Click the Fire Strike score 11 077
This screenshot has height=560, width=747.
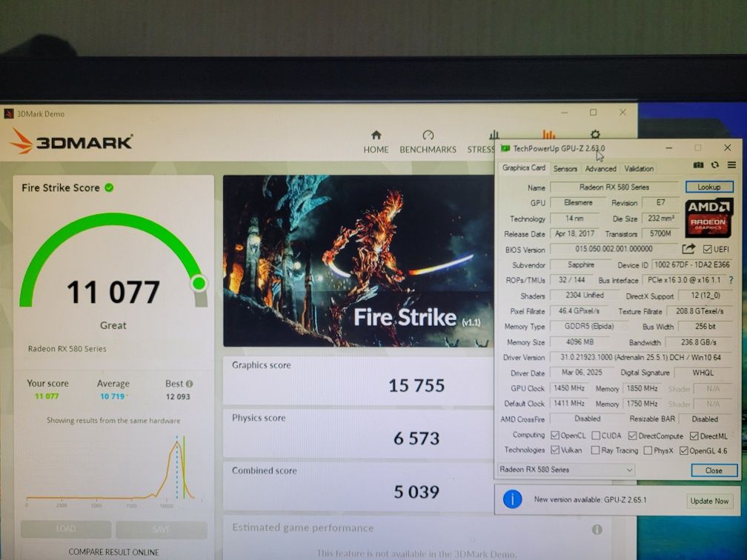[x=113, y=292]
